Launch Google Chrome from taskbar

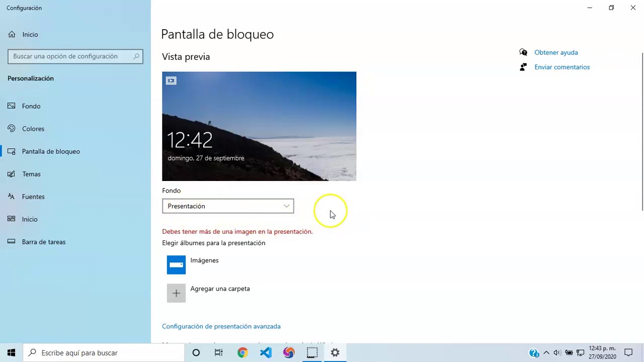coord(243,353)
